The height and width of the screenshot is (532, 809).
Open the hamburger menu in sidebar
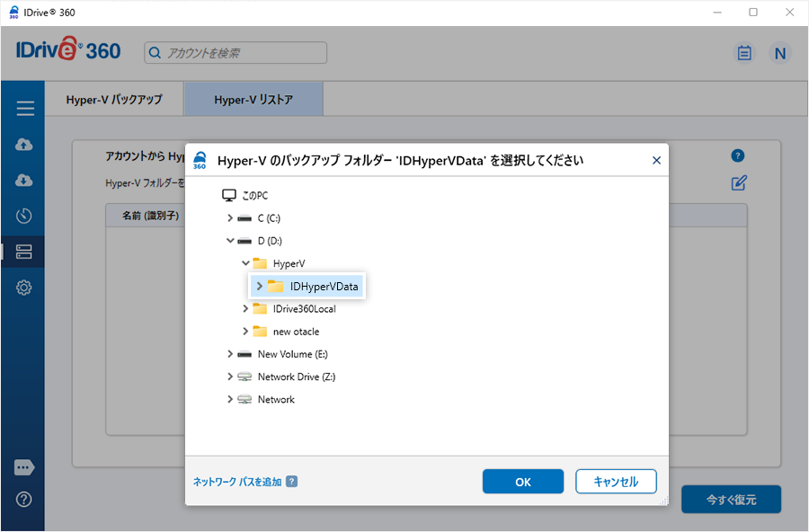coord(24,109)
